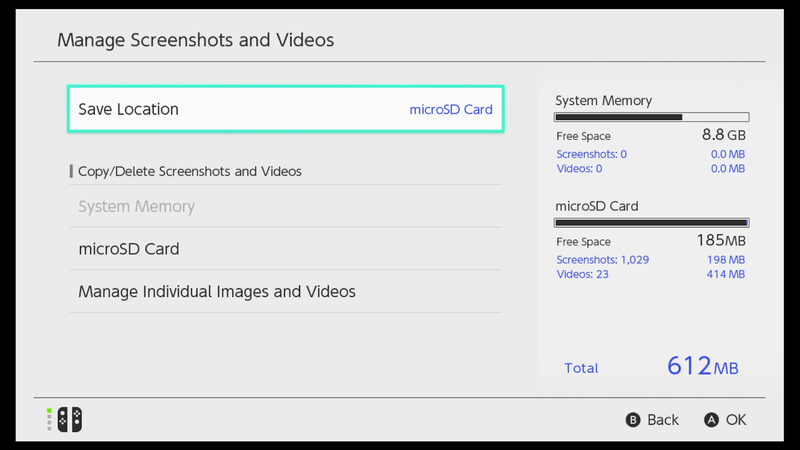This screenshot has width=800, height=450.
Task: Click the Videos: 0 text
Action: point(579,169)
